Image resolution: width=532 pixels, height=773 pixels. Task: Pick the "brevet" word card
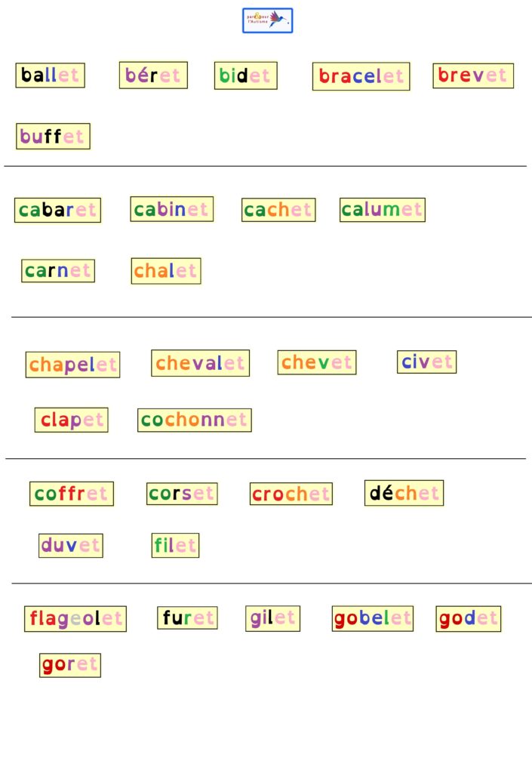(x=473, y=75)
